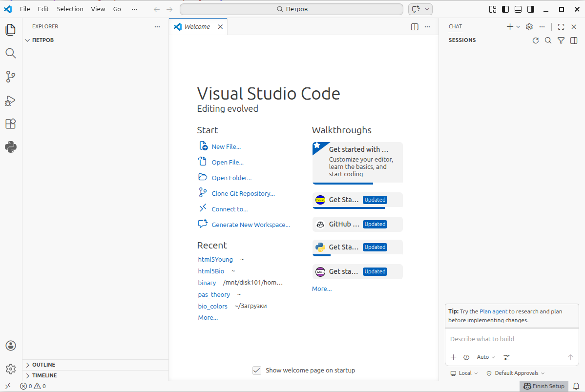
Task: Open the Auto model dropdown in chat
Action: click(485, 357)
